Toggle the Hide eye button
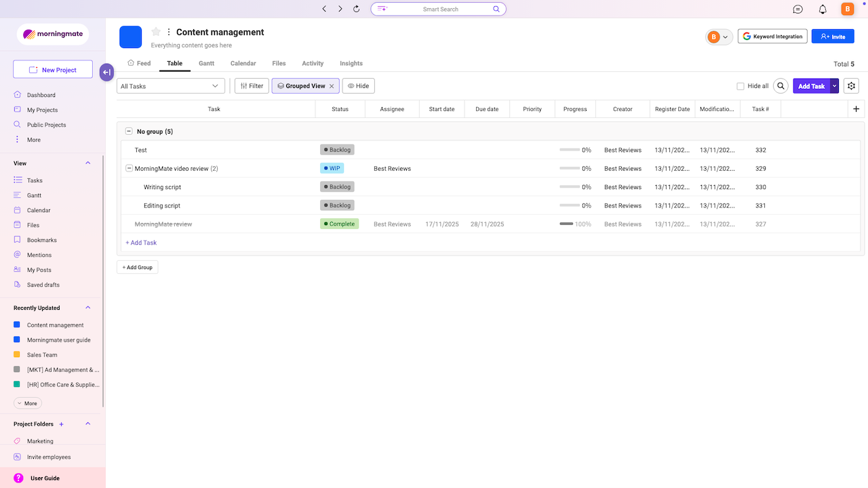 click(x=358, y=86)
